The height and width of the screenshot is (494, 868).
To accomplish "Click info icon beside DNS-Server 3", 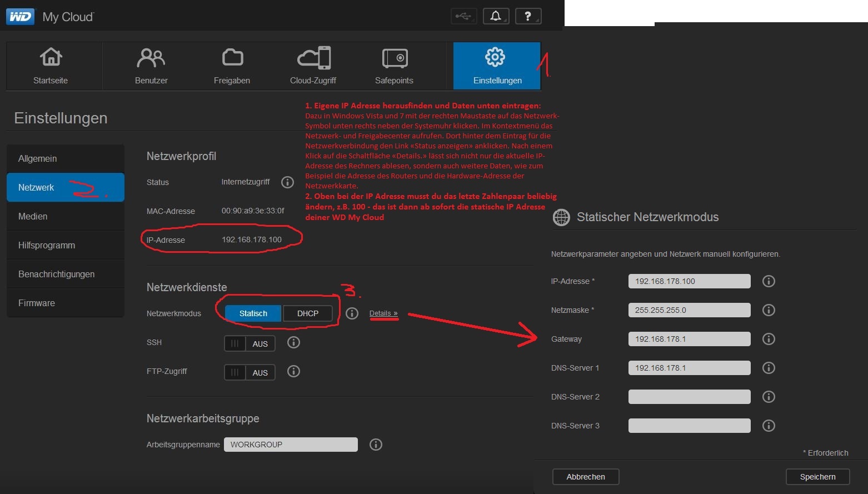I will pos(769,426).
